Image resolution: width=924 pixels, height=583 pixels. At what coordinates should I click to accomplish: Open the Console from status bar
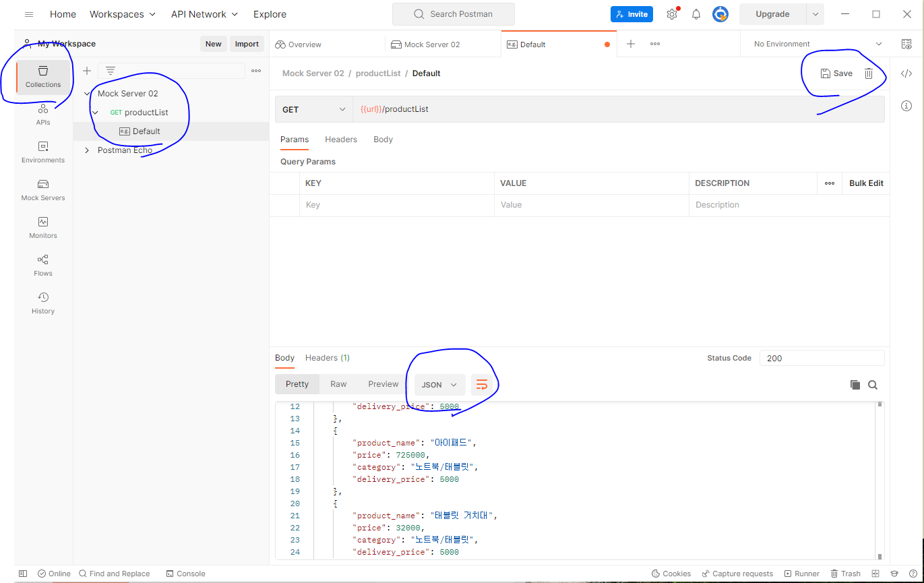[185, 574]
